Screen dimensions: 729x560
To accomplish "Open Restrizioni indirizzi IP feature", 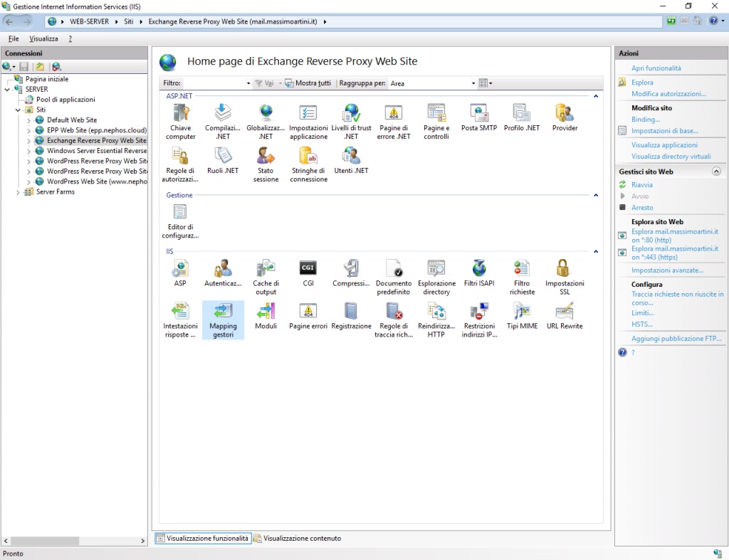I will click(479, 319).
